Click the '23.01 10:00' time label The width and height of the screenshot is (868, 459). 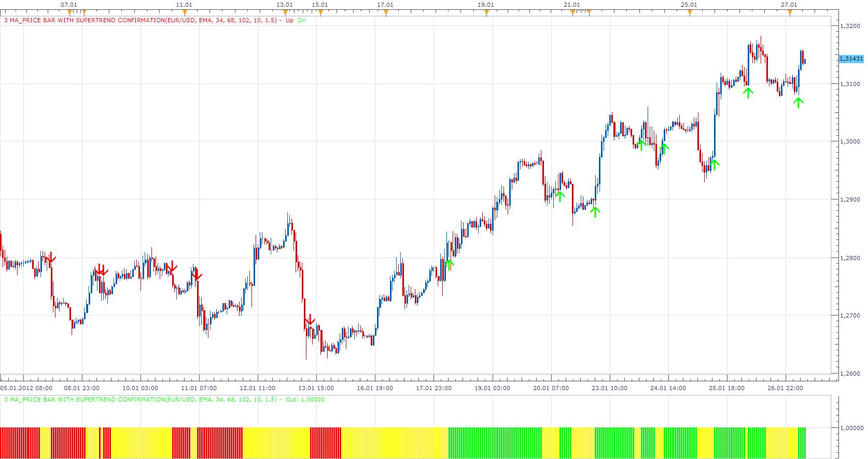[x=610, y=388]
